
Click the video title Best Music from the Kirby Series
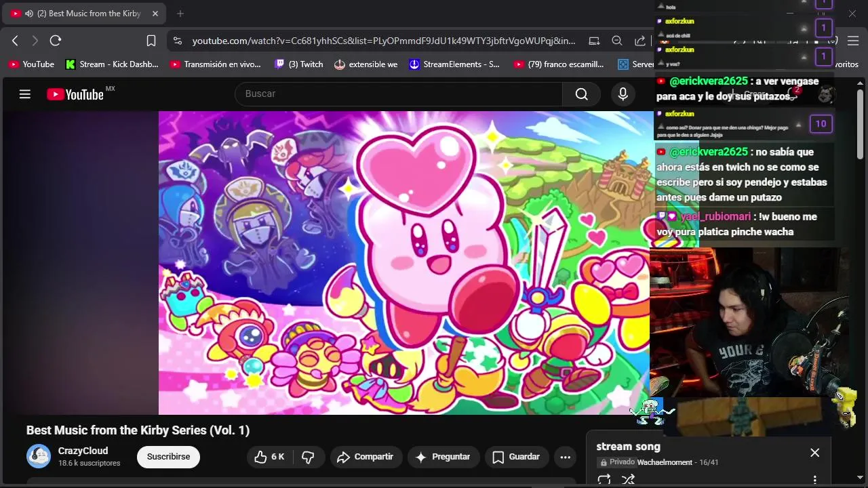[x=138, y=430]
